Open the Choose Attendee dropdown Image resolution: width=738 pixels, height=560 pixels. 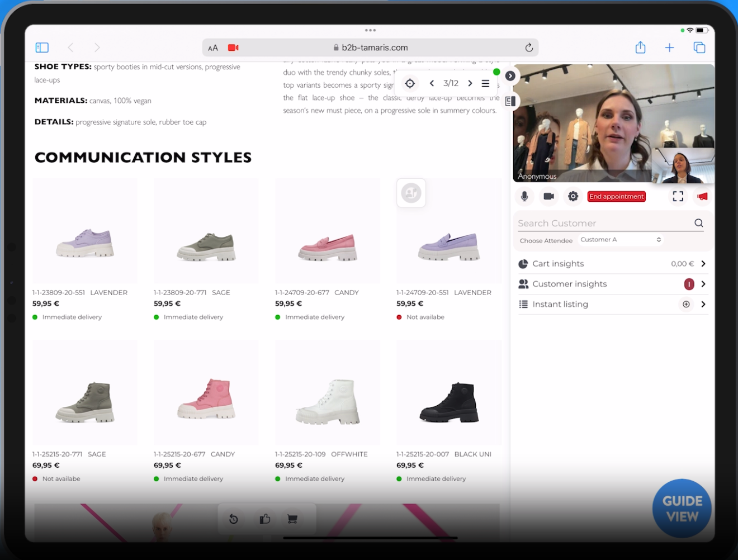620,240
